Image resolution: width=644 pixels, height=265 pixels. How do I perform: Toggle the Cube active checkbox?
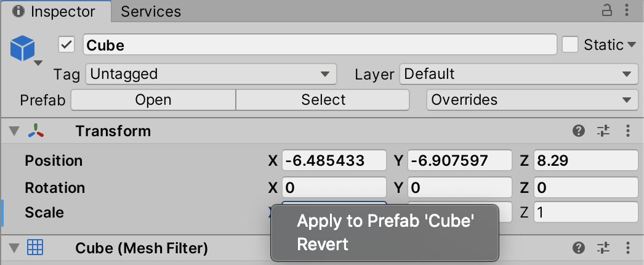pyautogui.click(x=66, y=44)
